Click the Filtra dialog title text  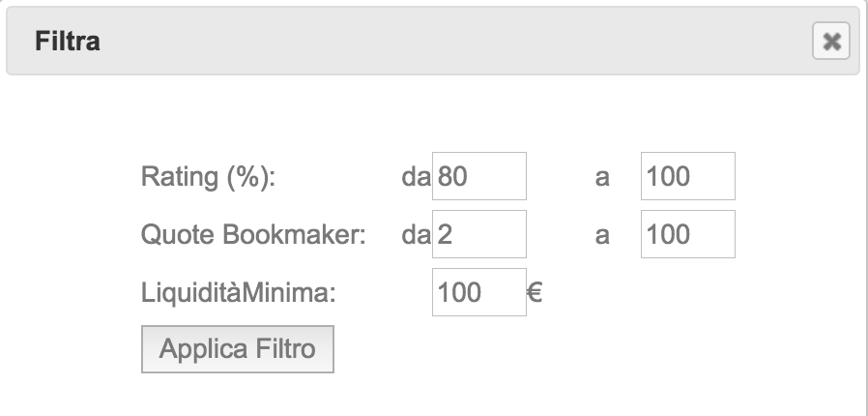[68, 42]
